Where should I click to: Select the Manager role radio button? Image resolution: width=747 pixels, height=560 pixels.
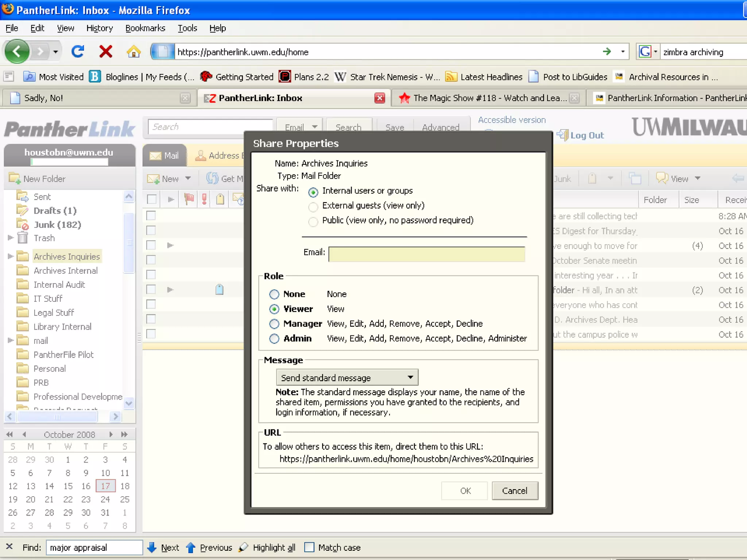pyautogui.click(x=274, y=324)
